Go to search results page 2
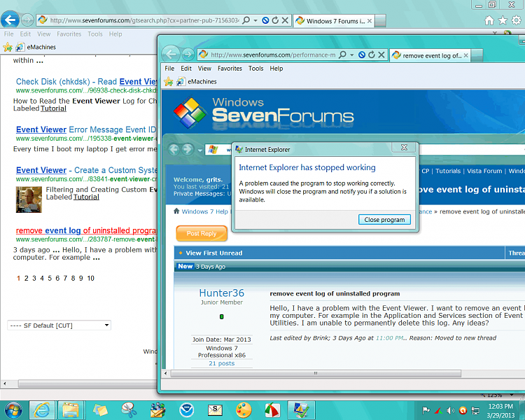The height and width of the screenshot is (420, 525). [x=26, y=279]
